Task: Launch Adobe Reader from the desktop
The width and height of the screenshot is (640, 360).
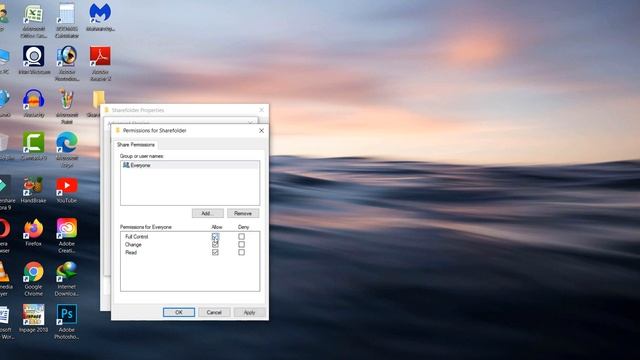Action: coord(100,63)
